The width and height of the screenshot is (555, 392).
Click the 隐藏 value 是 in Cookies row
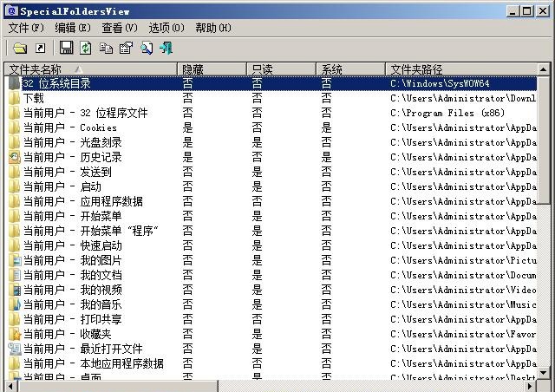click(187, 127)
